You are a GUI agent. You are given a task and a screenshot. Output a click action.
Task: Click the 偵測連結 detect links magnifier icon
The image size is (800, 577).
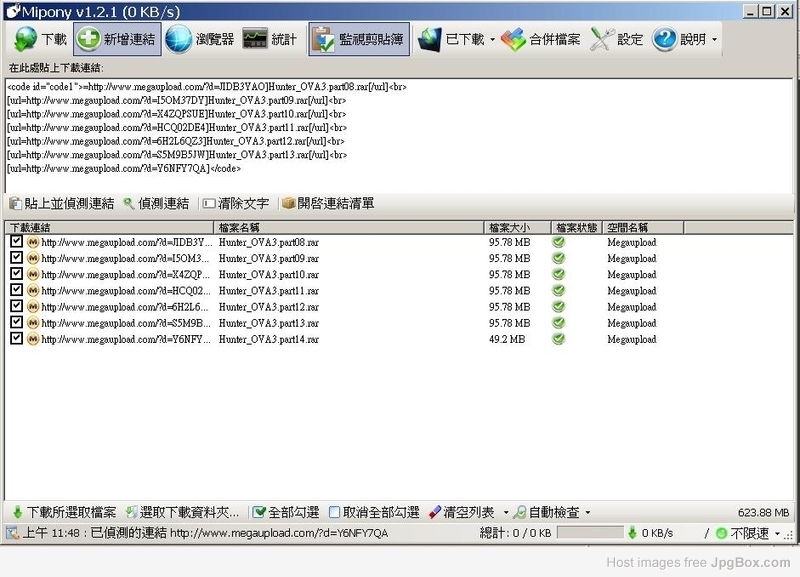point(129,203)
